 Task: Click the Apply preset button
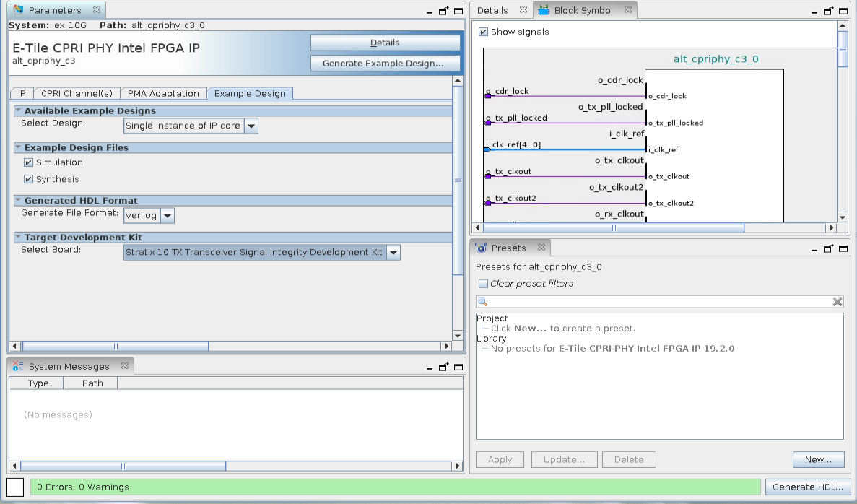(x=500, y=460)
